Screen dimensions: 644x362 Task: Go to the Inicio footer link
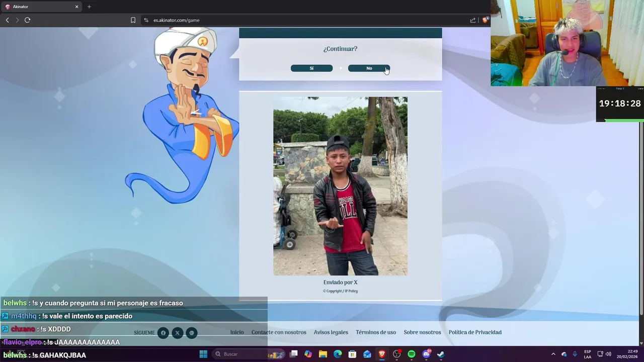[x=237, y=332]
